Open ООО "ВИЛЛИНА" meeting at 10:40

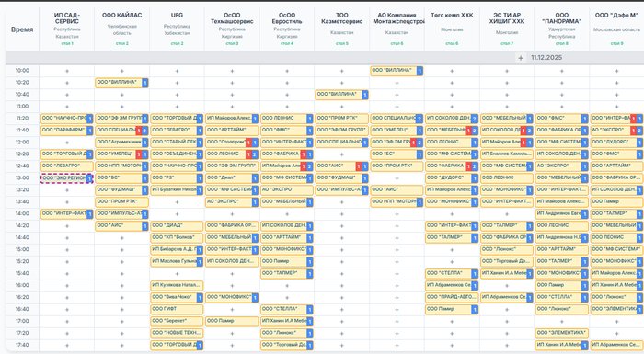(341, 95)
